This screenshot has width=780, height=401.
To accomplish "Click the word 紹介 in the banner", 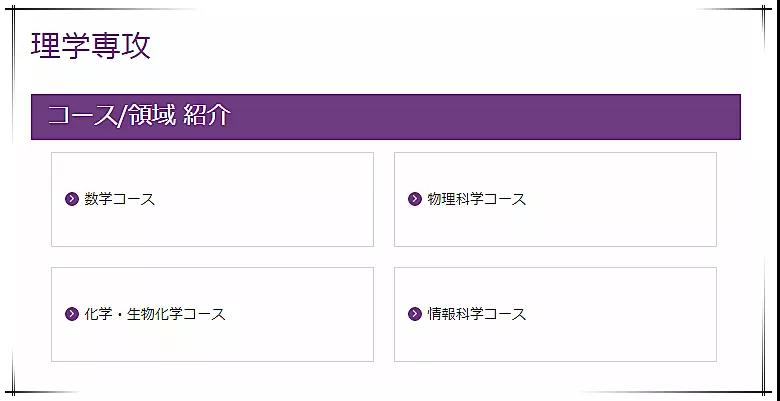I will [x=207, y=116].
